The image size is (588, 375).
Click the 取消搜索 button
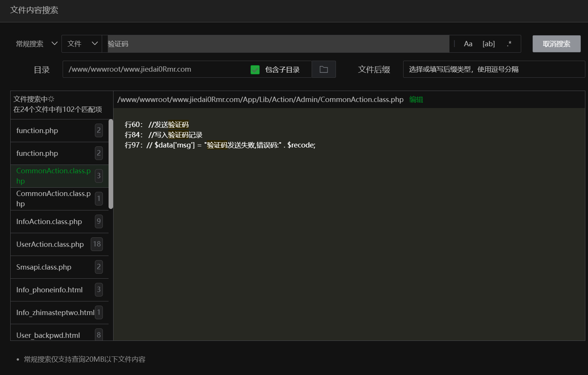(556, 44)
